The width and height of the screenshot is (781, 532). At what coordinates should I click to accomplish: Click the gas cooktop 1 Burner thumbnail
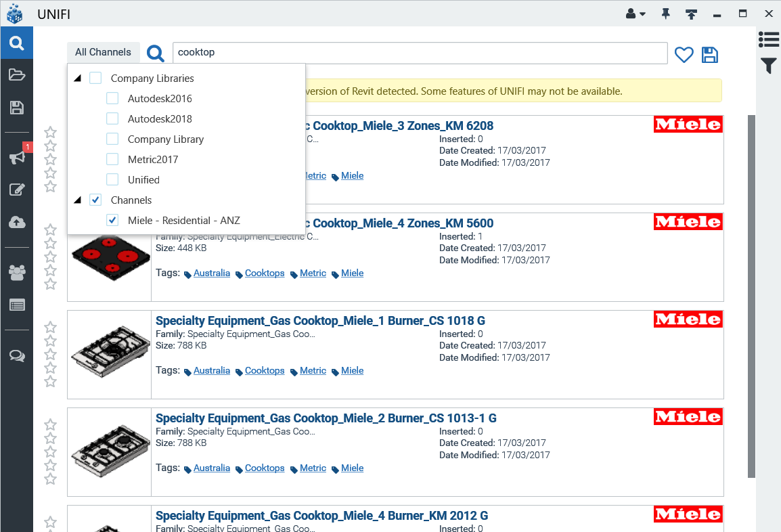tap(110, 351)
